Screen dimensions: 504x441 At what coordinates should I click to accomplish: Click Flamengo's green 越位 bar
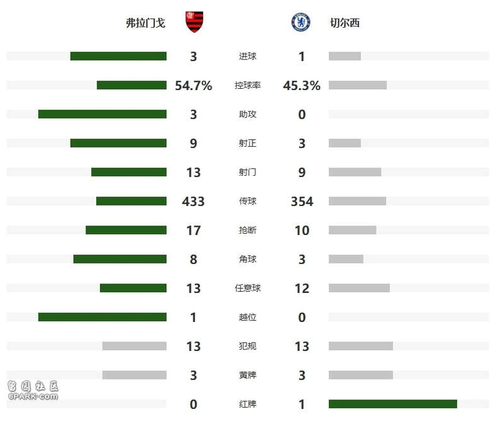102,317
